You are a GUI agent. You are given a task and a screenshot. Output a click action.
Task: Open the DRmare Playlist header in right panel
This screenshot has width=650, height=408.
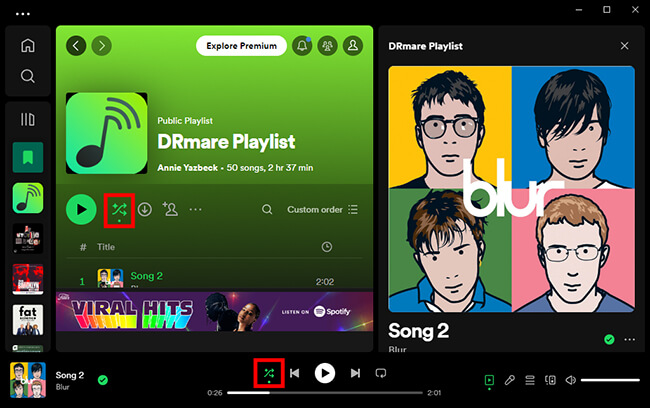coord(425,46)
